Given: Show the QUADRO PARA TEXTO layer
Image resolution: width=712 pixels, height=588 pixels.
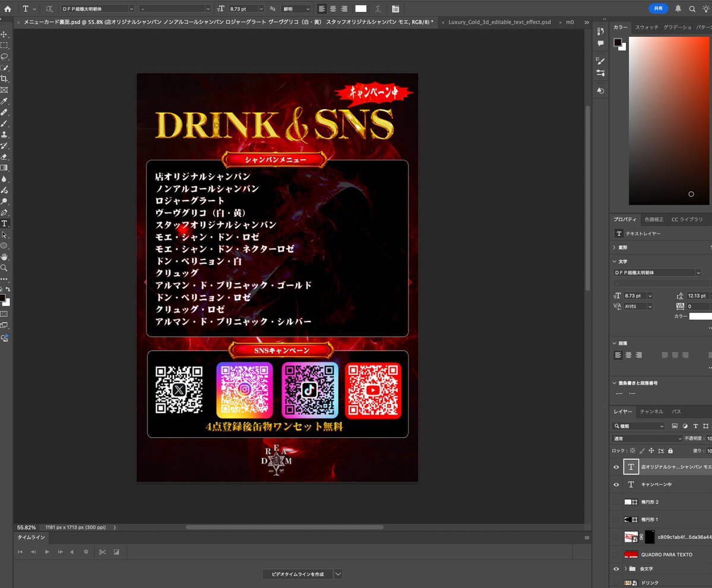Looking at the screenshot, I should pyautogui.click(x=616, y=554).
